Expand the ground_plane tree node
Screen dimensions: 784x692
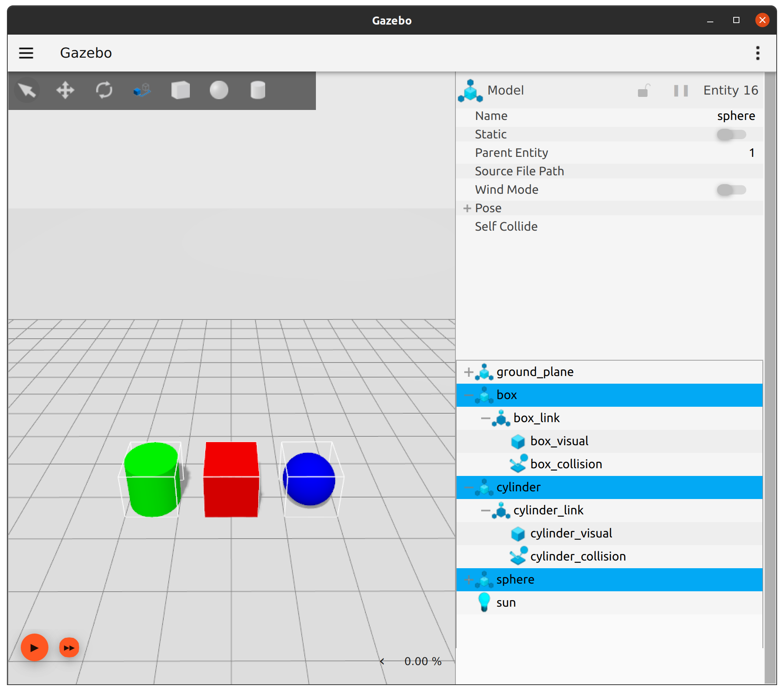coord(468,372)
